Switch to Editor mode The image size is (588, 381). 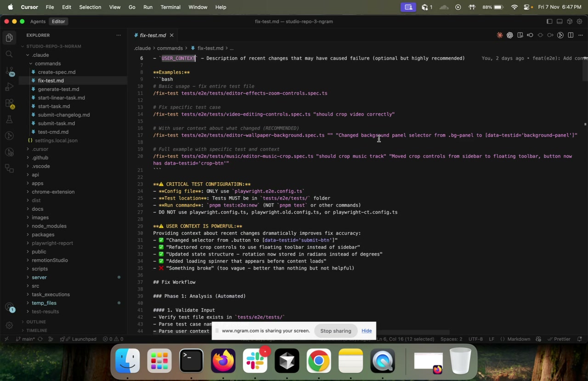click(x=58, y=22)
